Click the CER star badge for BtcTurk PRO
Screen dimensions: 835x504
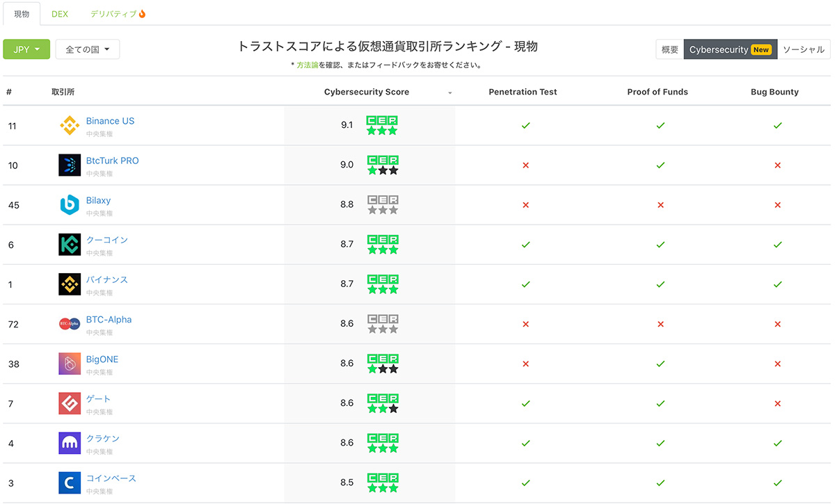(383, 165)
